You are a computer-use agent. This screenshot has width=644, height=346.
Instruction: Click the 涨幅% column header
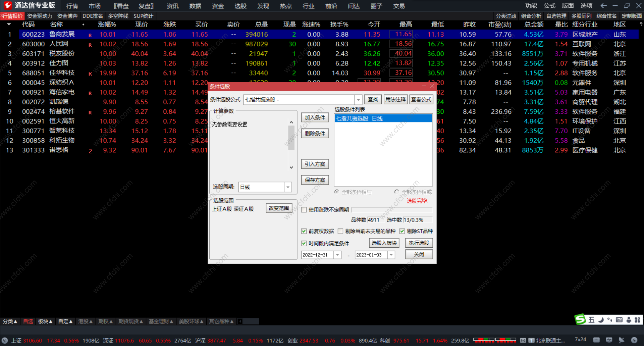107,24
